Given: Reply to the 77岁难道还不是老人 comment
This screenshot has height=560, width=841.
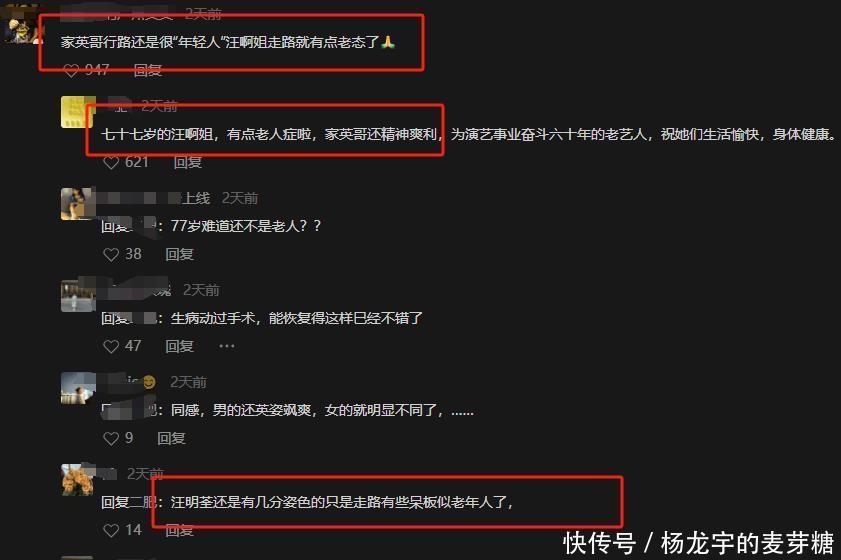Looking at the screenshot, I should coord(179,254).
